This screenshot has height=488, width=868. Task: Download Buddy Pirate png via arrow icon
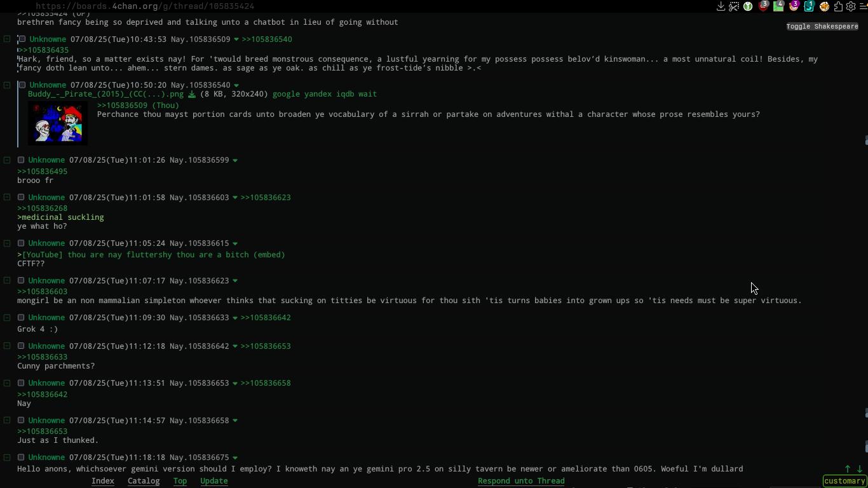click(191, 94)
